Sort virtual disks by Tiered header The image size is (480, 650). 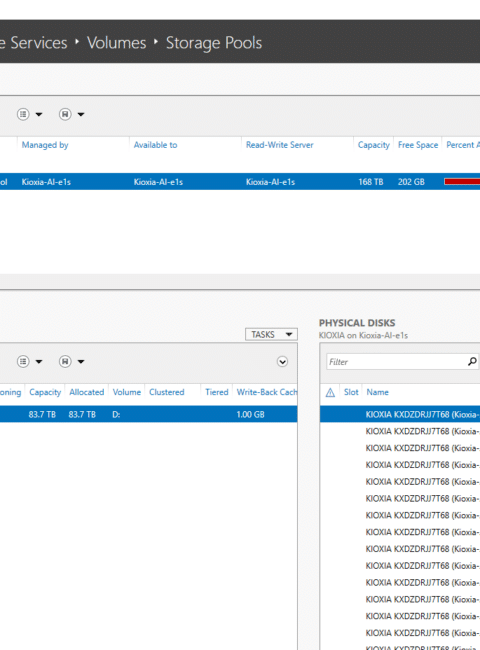tap(217, 392)
